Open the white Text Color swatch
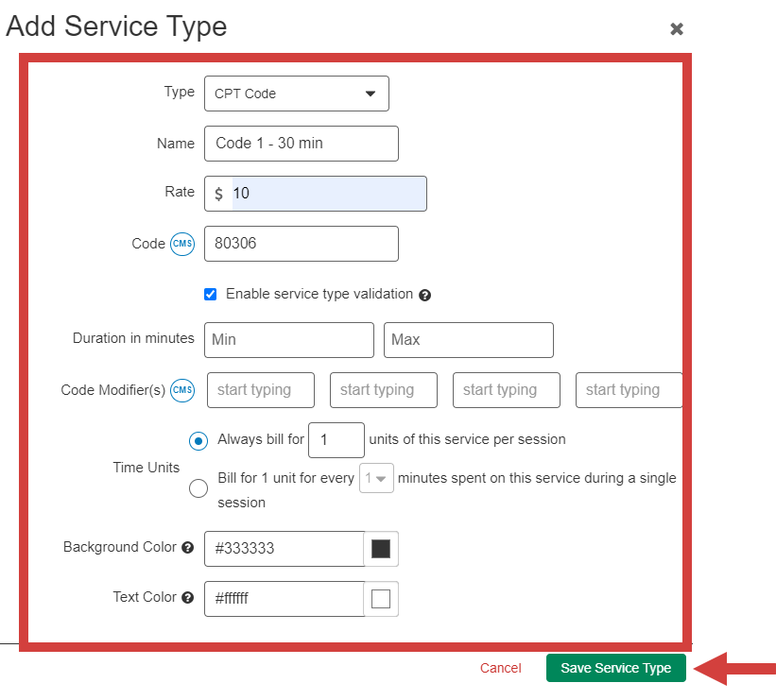This screenshot has height=700, width=776. [381, 599]
